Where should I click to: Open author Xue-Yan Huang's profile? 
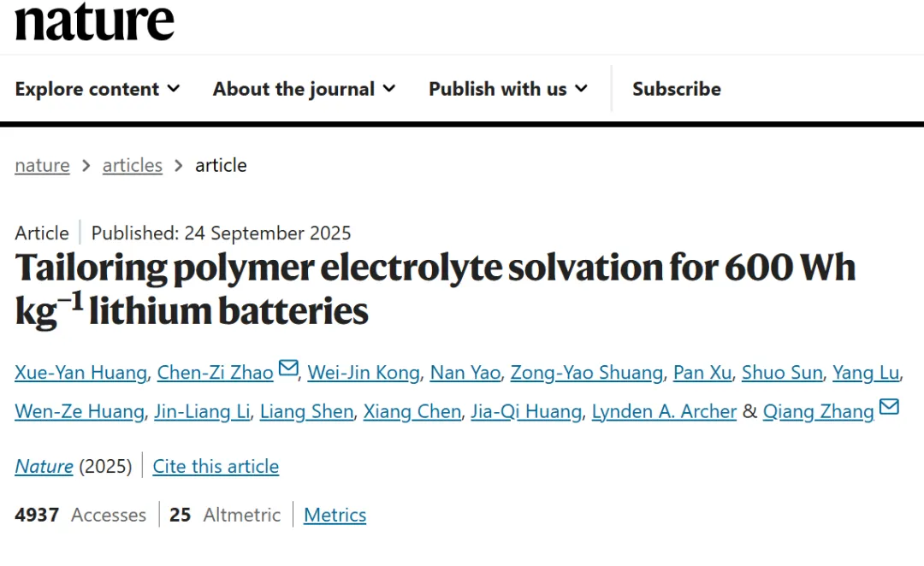point(81,373)
